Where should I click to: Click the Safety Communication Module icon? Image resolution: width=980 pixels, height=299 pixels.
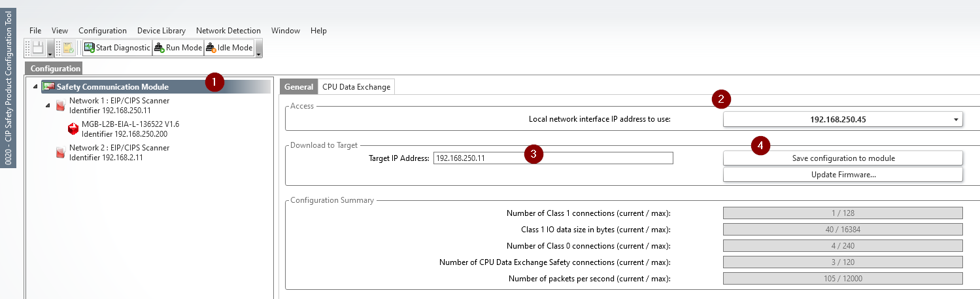click(x=48, y=87)
